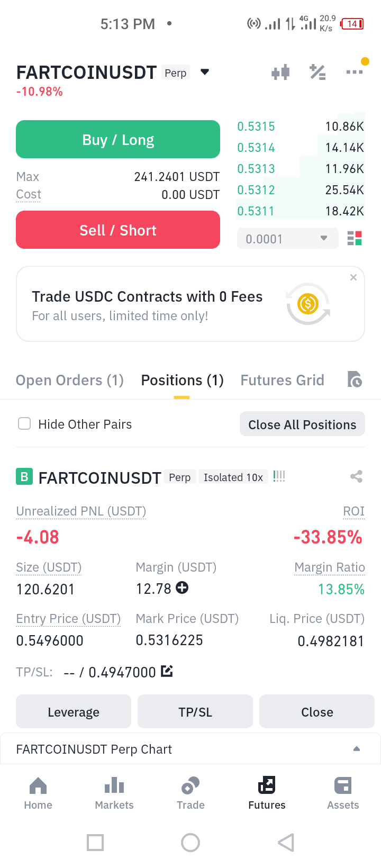Share the FARTCOINUSDT position
Screen dimensions: 381x868
[356, 476]
